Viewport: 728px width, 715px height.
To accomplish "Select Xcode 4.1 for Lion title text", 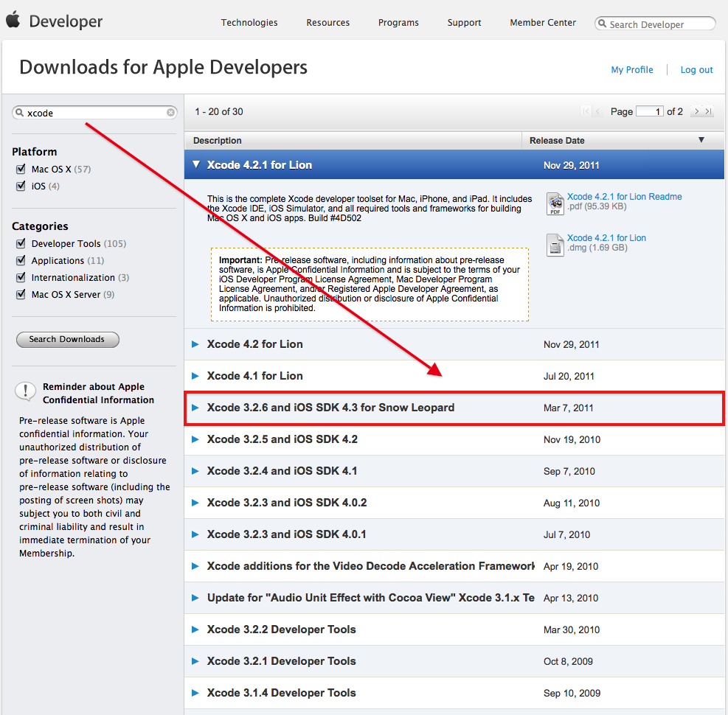I will 255,376.
